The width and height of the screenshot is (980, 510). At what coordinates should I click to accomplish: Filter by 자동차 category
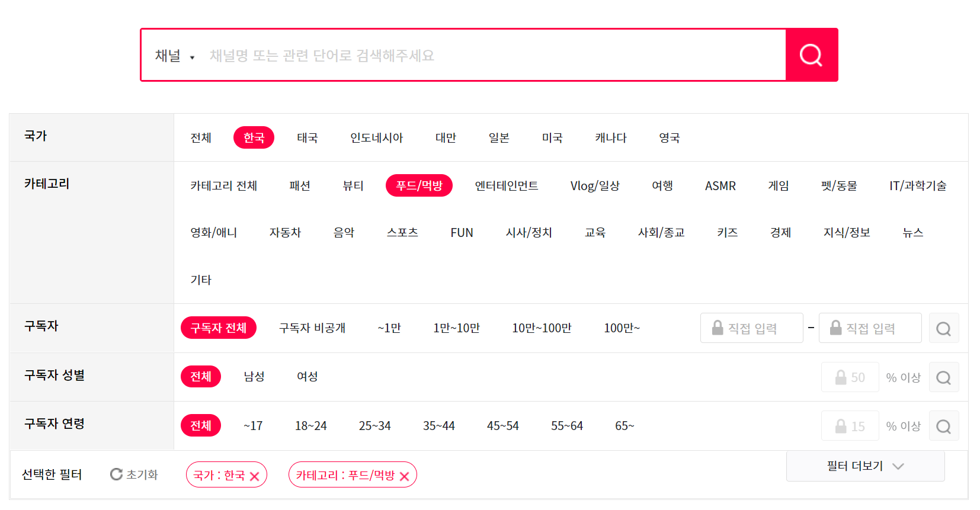tap(285, 232)
